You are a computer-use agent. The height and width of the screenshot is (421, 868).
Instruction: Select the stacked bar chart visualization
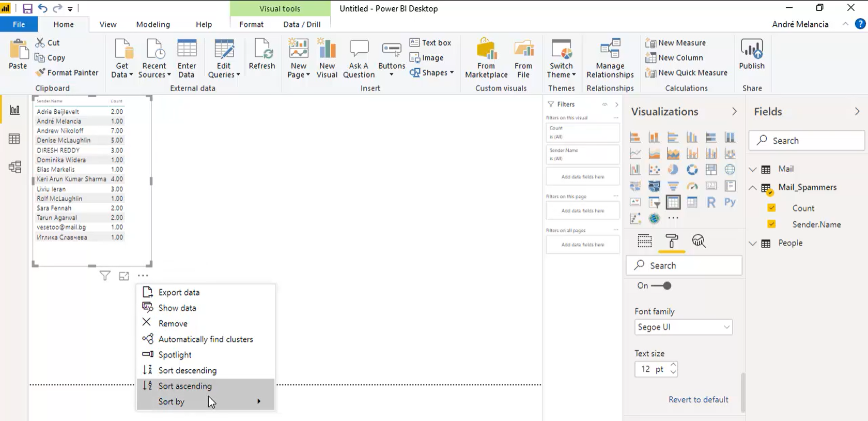pyautogui.click(x=635, y=138)
